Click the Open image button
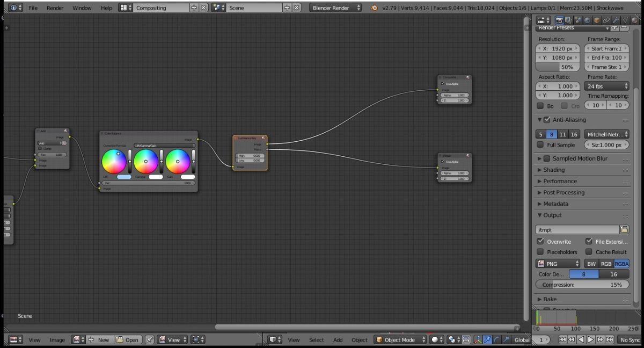 click(x=128, y=339)
